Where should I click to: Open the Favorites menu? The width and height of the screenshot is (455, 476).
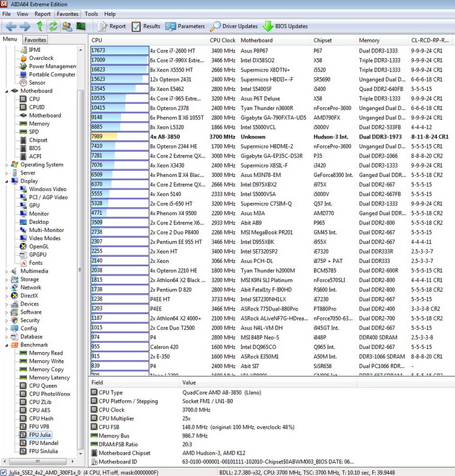click(x=68, y=14)
